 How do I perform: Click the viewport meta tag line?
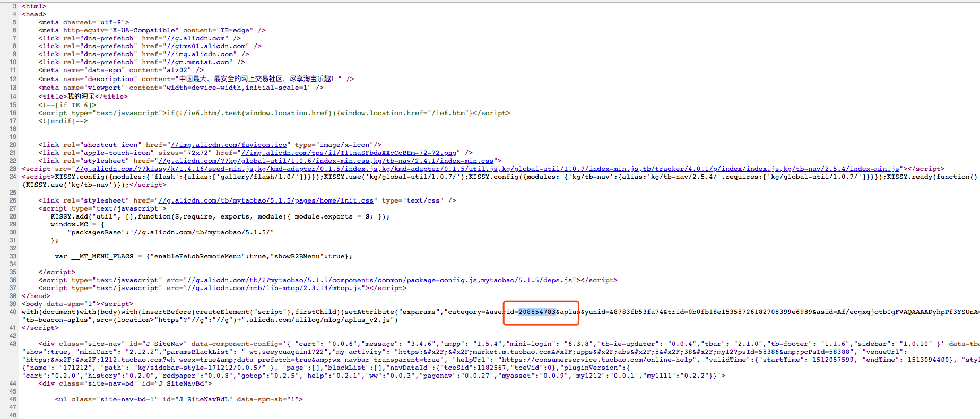coord(181,88)
